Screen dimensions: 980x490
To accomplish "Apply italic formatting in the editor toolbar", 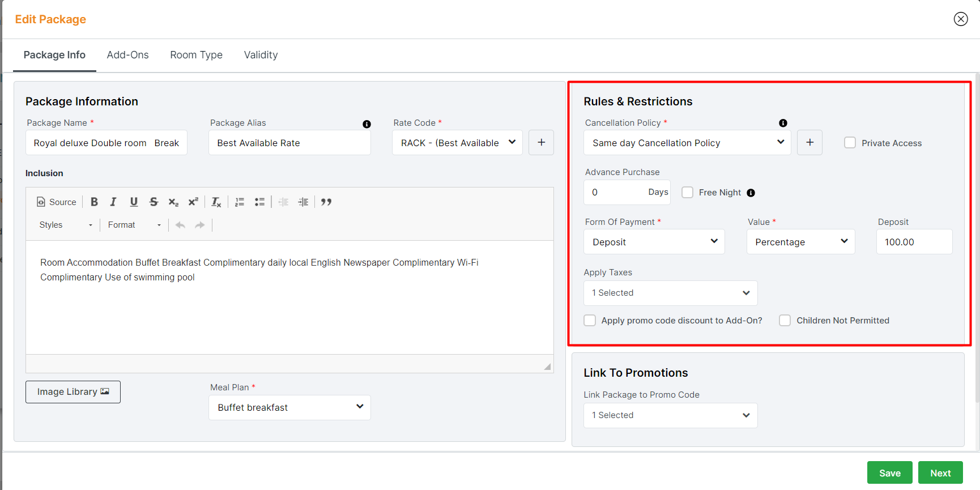I will tap(113, 202).
